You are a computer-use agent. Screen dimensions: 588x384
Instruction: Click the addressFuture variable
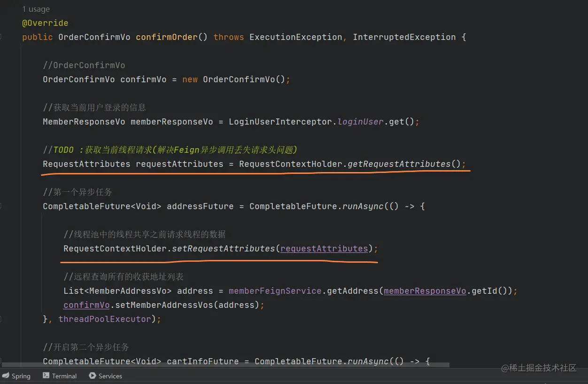pos(200,206)
